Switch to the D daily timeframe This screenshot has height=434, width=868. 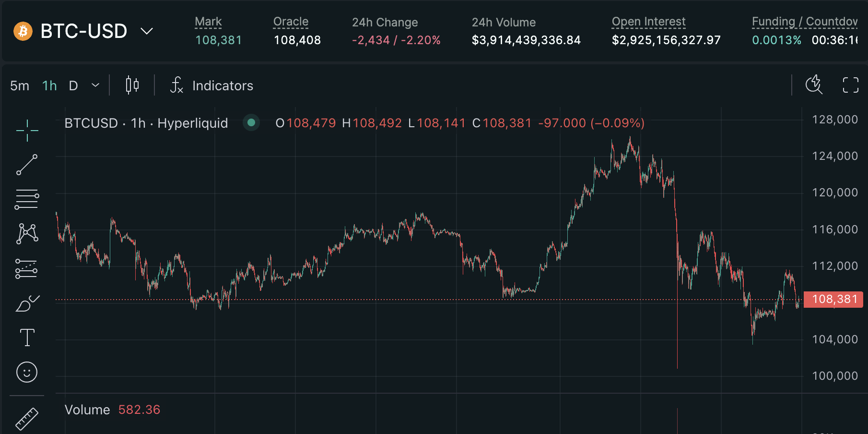click(x=73, y=85)
